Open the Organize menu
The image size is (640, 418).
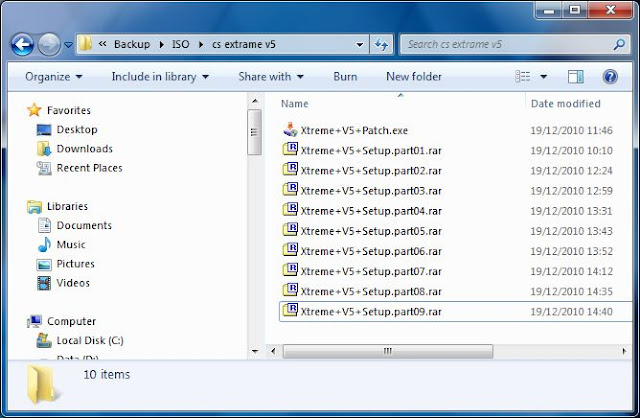coord(54,77)
